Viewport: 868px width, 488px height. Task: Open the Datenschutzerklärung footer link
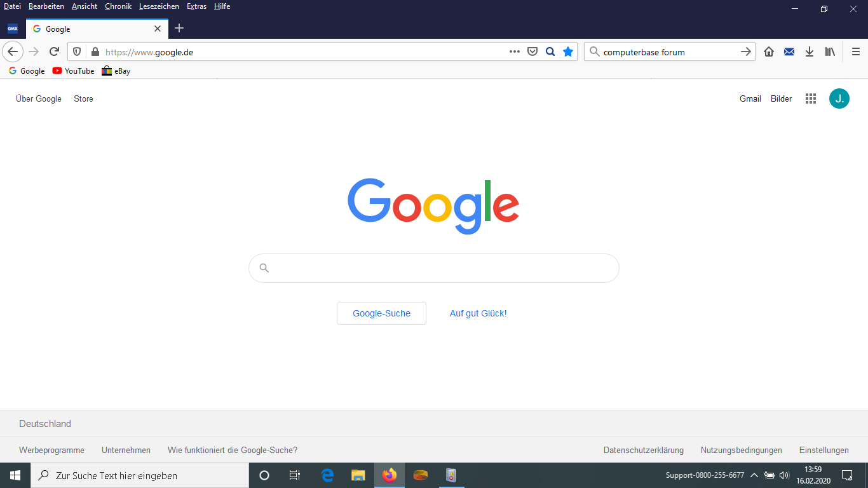[x=644, y=450]
